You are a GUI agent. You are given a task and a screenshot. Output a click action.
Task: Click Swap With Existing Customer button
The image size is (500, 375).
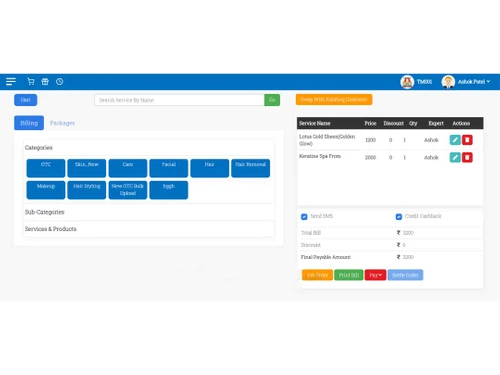coord(334,99)
